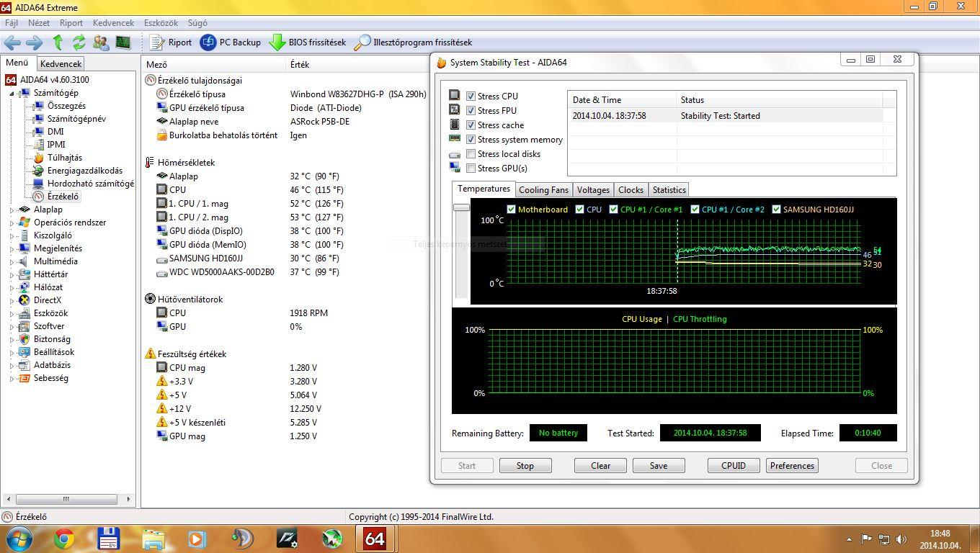Click the green Up arrow toolbar icon
Image resolution: width=980 pixels, height=553 pixels.
point(58,42)
